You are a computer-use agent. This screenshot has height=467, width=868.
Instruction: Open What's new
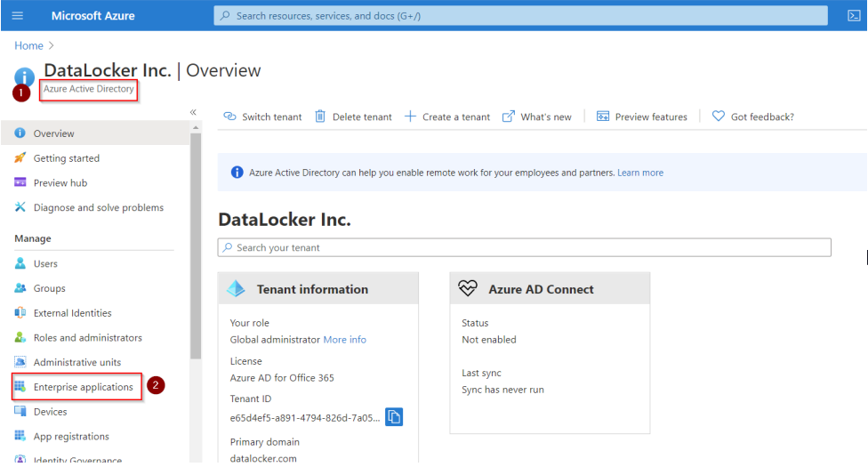[537, 117]
